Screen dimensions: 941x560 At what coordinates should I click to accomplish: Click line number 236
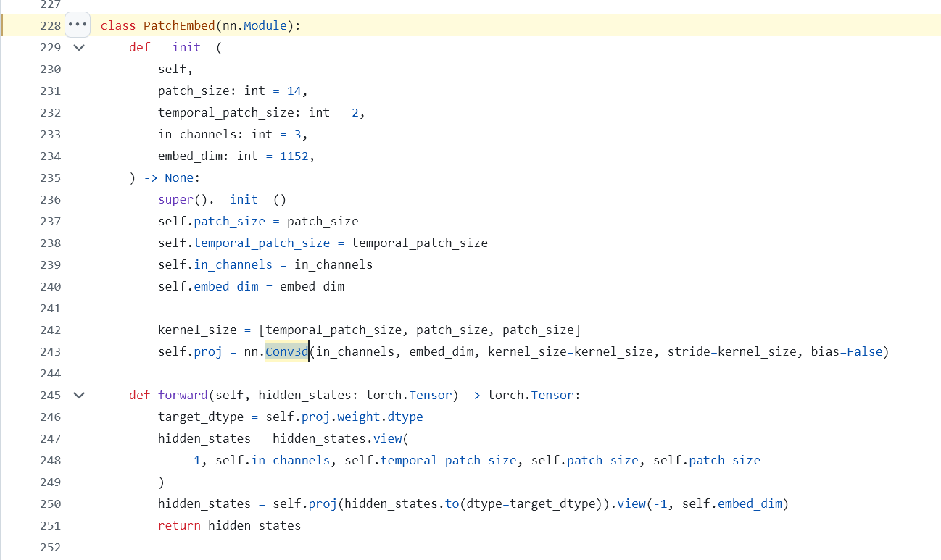pyautogui.click(x=50, y=199)
